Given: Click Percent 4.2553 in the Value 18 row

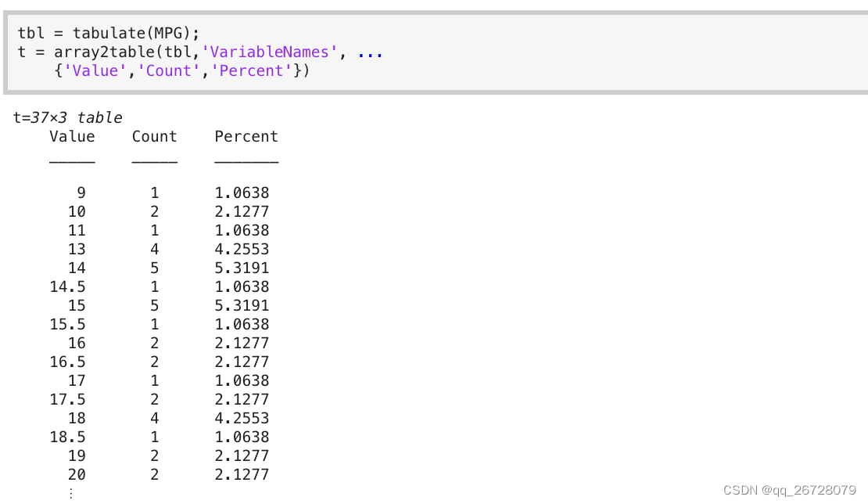Looking at the screenshot, I should (242, 419).
